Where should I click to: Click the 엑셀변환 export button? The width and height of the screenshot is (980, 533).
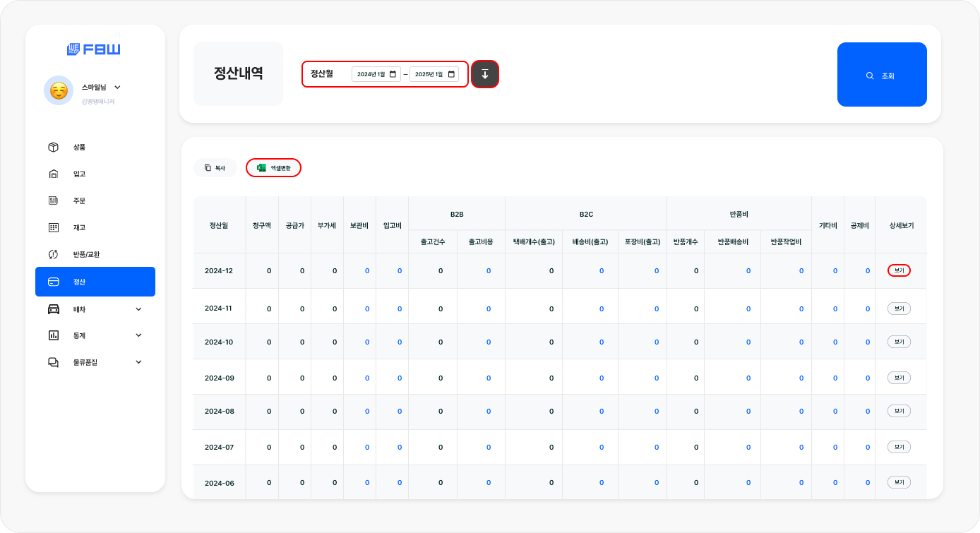273,168
